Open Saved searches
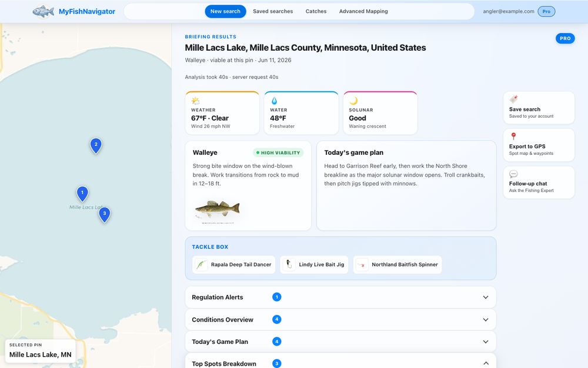Image resolution: width=588 pixels, height=368 pixels. pos(273,11)
